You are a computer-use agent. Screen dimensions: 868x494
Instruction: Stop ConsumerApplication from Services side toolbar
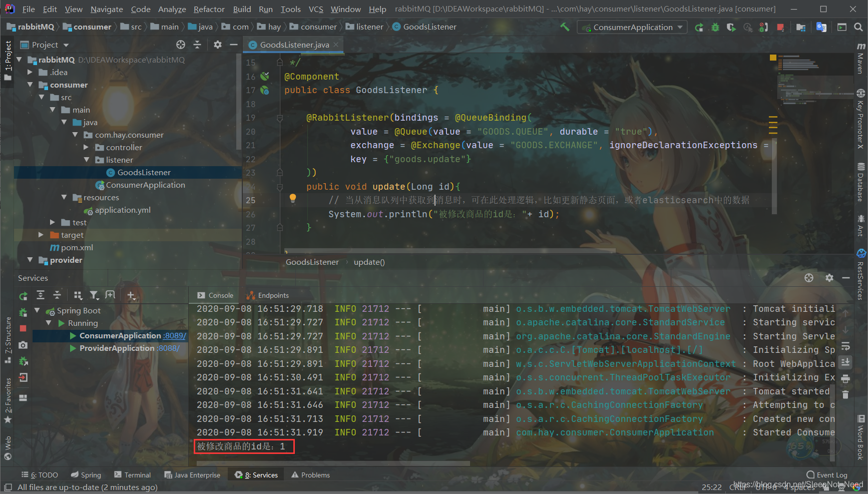coord(23,328)
